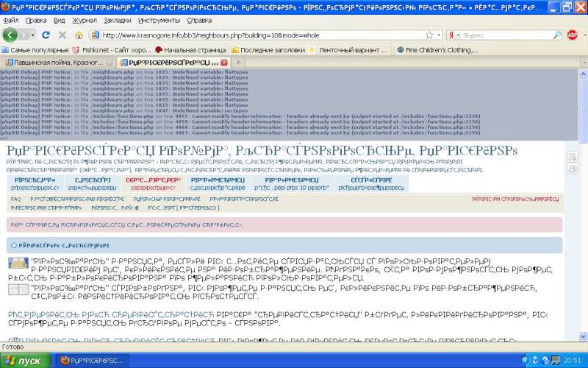Click the Windows Пуск start button
The height and width of the screenshot is (368, 588).
click(24, 361)
